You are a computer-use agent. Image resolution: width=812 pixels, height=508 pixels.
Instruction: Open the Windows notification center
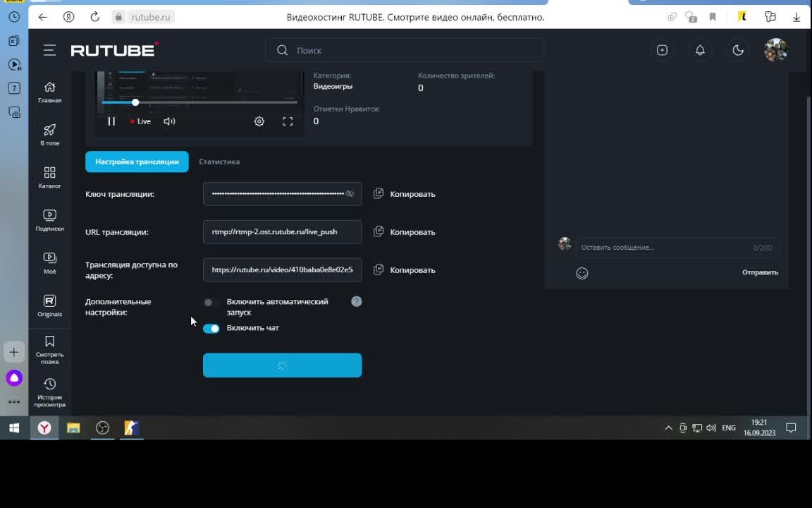pyautogui.click(x=791, y=428)
